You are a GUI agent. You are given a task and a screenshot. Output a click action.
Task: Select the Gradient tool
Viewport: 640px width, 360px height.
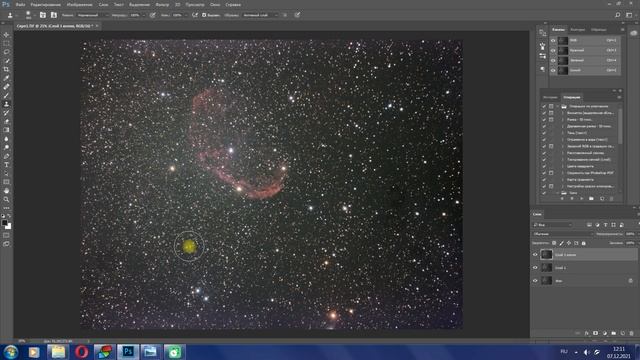point(6,130)
